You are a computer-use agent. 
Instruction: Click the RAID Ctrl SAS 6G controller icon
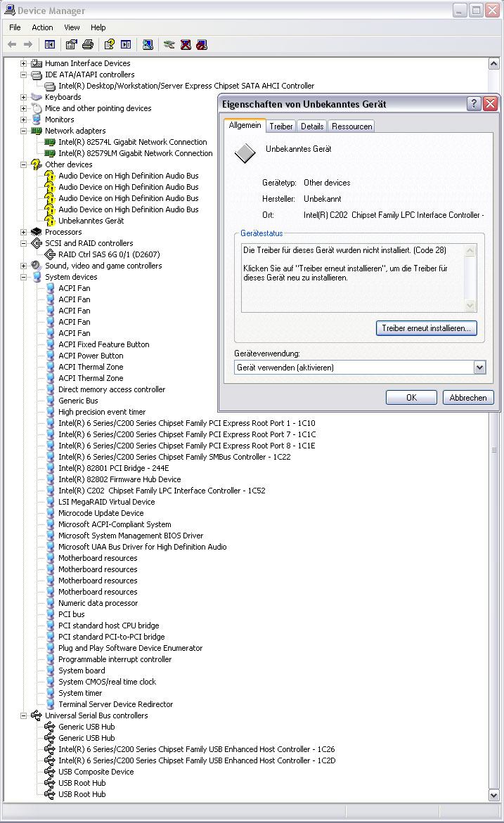[50, 254]
